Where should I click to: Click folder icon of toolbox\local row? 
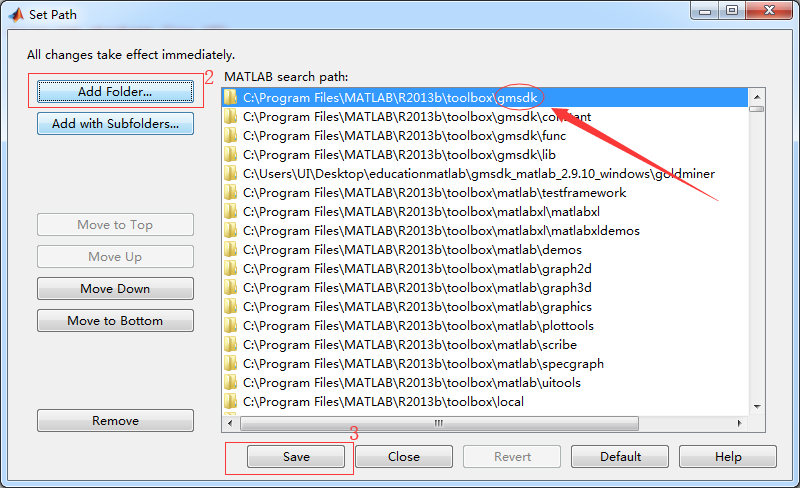point(231,402)
